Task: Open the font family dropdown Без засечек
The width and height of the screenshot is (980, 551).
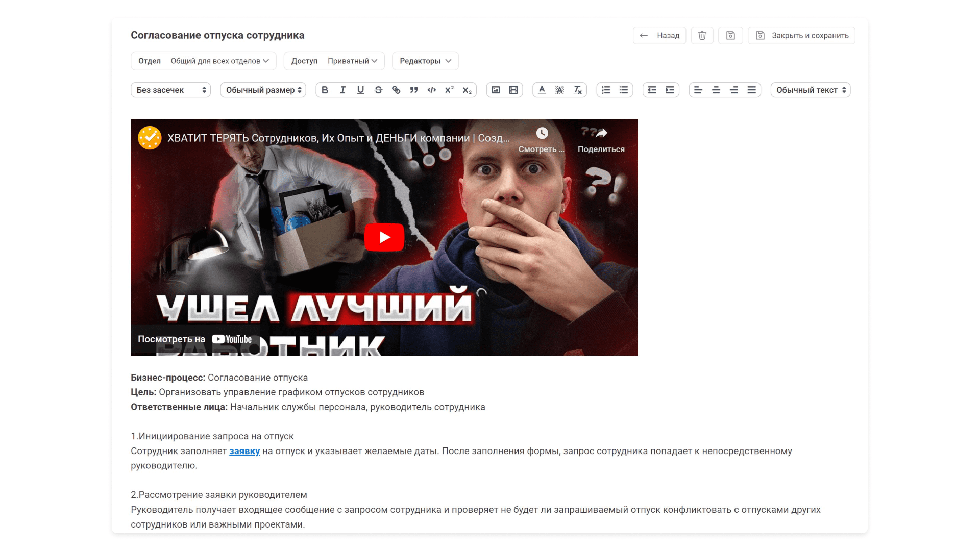Action: click(170, 90)
